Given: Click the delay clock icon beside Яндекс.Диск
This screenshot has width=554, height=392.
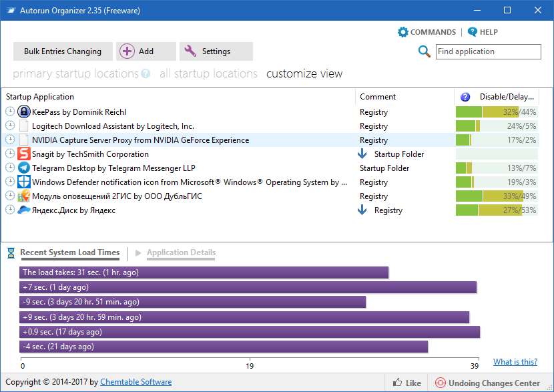Looking at the screenshot, I should coord(10,210).
